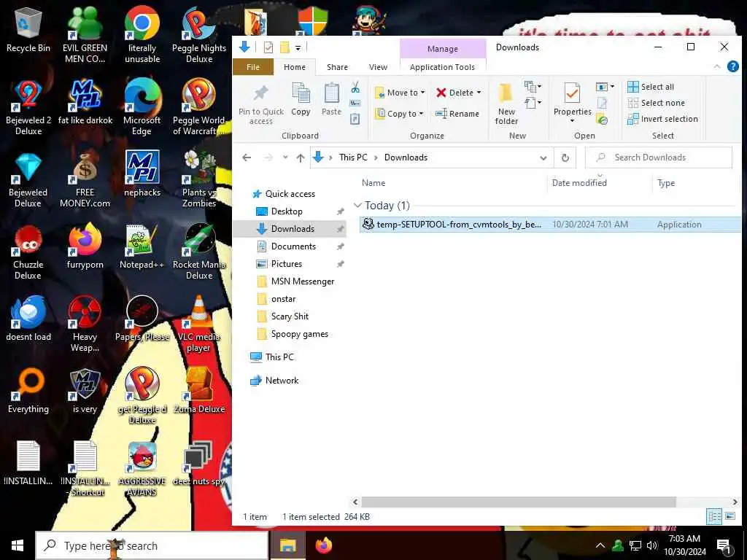Screen dimensions: 747x560
Task: Switch to the View ribbon tab
Action: 379,67
